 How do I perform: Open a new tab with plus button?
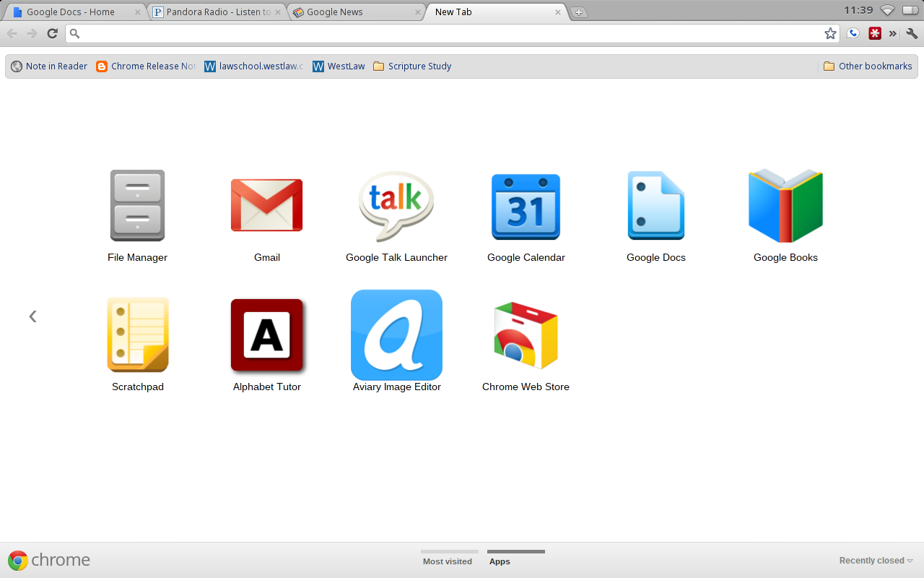click(578, 12)
